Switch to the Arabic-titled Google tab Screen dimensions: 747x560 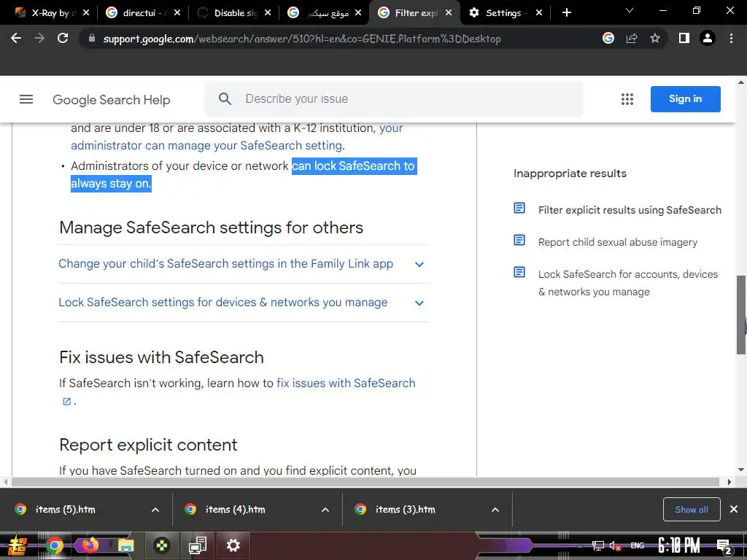click(x=325, y=13)
